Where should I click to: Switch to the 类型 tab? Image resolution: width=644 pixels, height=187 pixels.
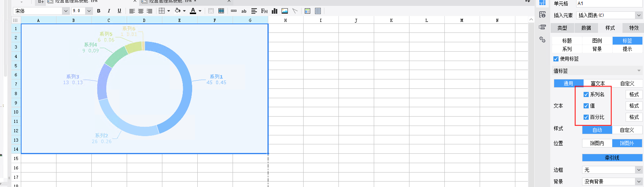562,28
